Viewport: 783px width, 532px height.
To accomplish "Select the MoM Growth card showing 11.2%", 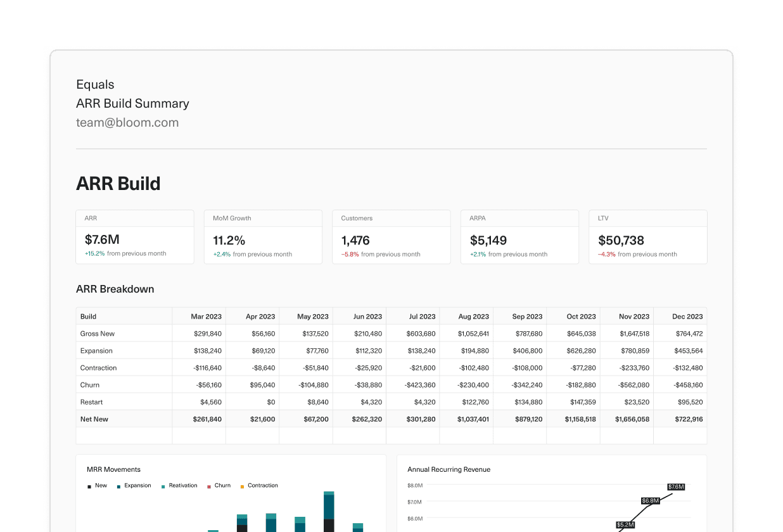I will [263, 237].
